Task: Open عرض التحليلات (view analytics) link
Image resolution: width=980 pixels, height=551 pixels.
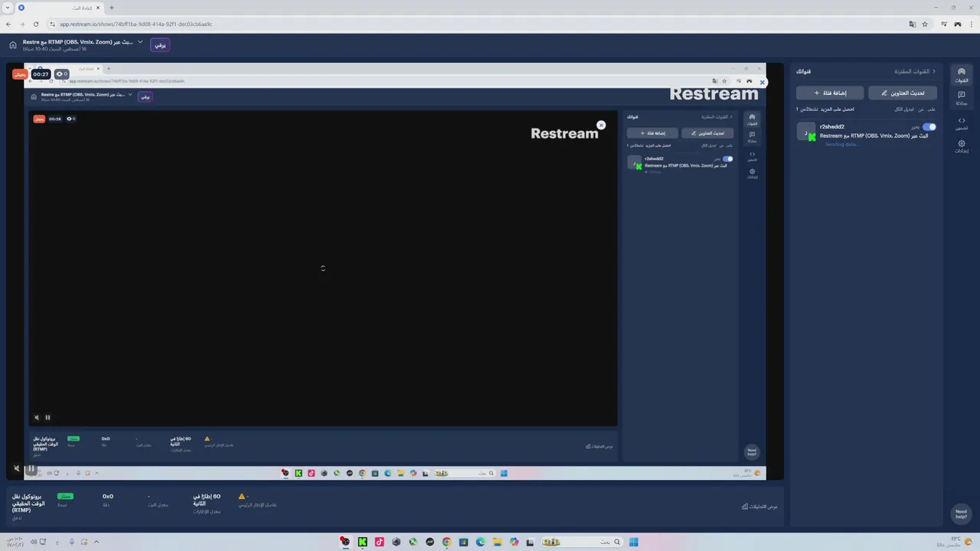Action: click(759, 507)
